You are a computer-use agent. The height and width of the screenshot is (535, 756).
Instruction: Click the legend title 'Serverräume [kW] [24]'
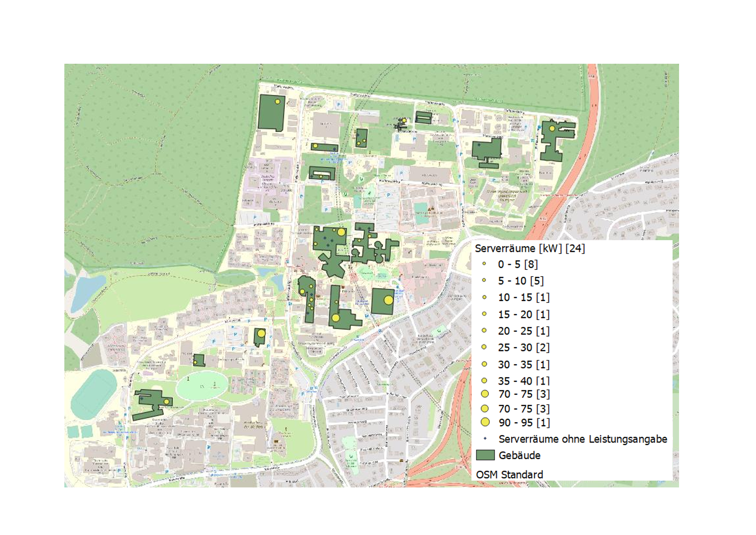pyautogui.click(x=529, y=249)
